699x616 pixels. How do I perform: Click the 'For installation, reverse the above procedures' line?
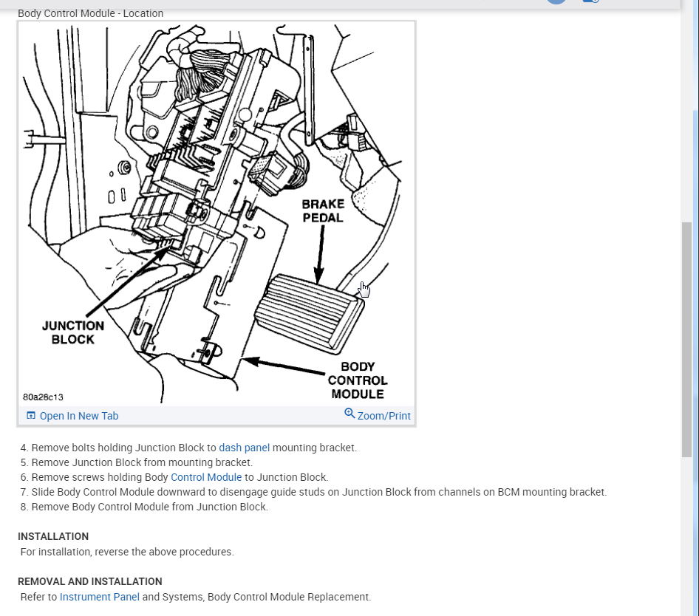127,552
